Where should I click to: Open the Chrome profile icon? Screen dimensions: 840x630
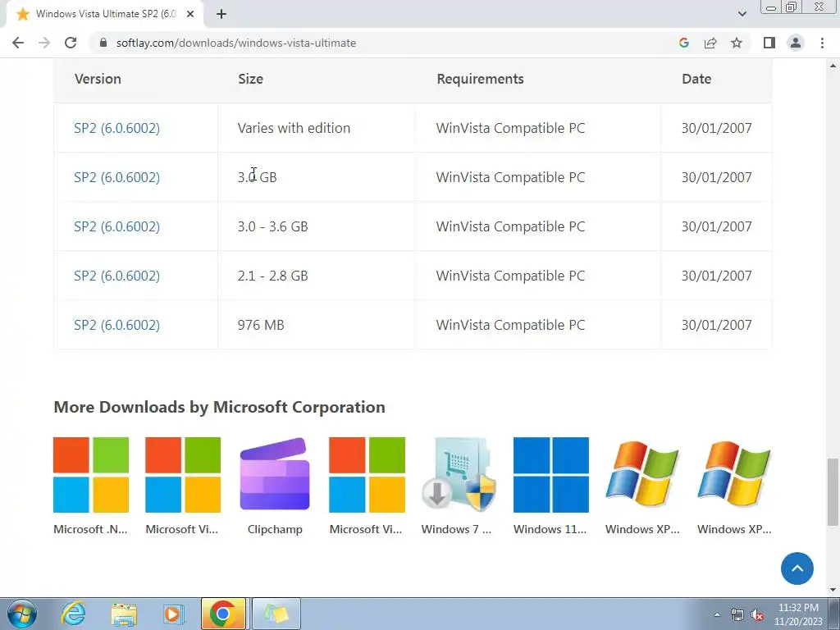pyautogui.click(x=796, y=43)
